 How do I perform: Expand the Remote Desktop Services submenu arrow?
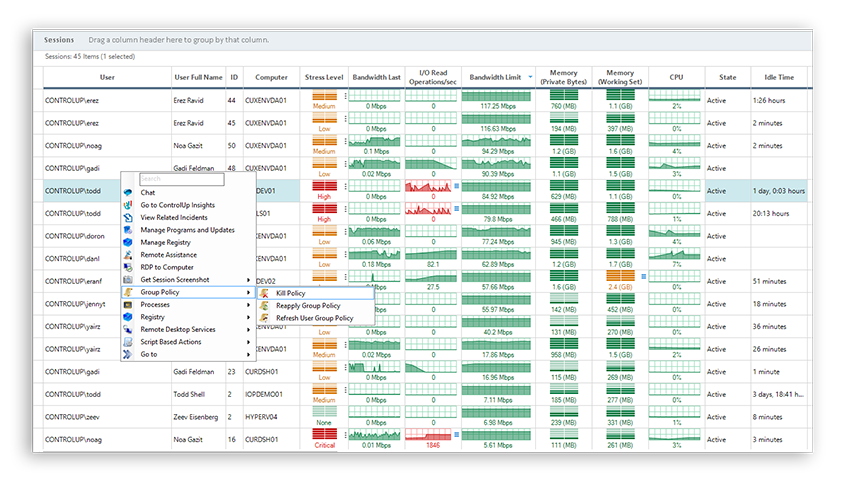(x=248, y=329)
